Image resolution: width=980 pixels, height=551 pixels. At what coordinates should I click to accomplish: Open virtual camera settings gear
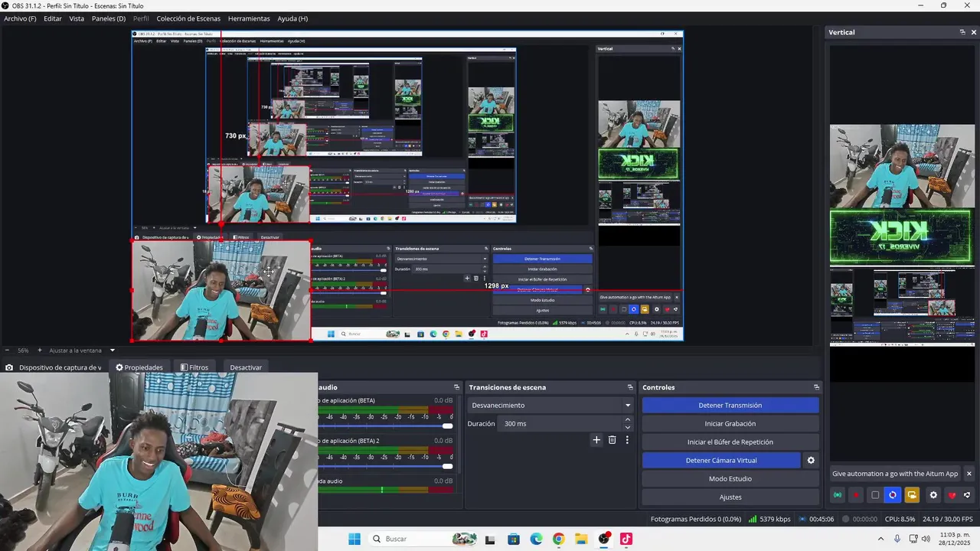coord(811,460)
